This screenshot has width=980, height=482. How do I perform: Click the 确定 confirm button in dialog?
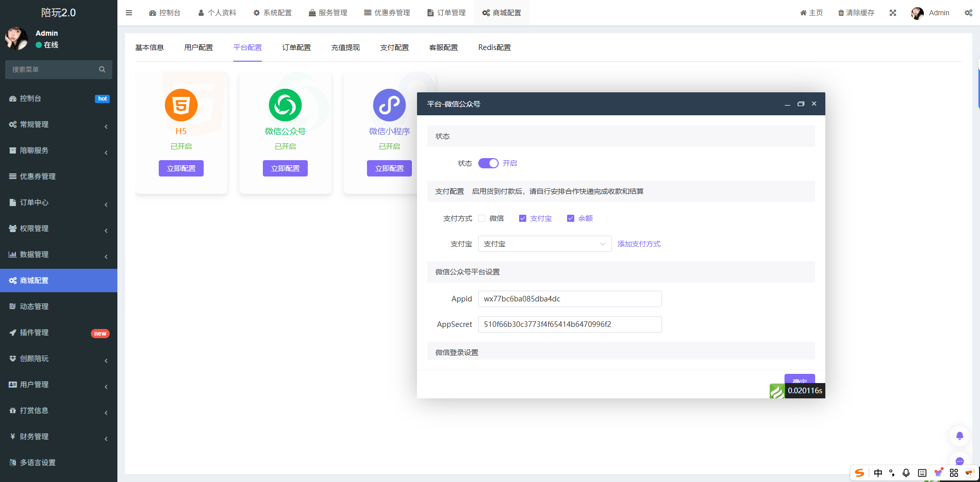point(800,380)
